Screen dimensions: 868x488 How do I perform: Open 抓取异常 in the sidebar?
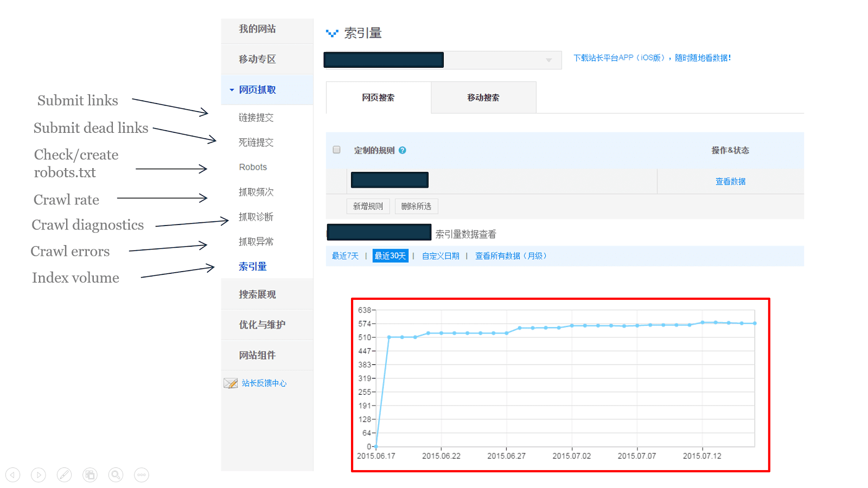256,242
